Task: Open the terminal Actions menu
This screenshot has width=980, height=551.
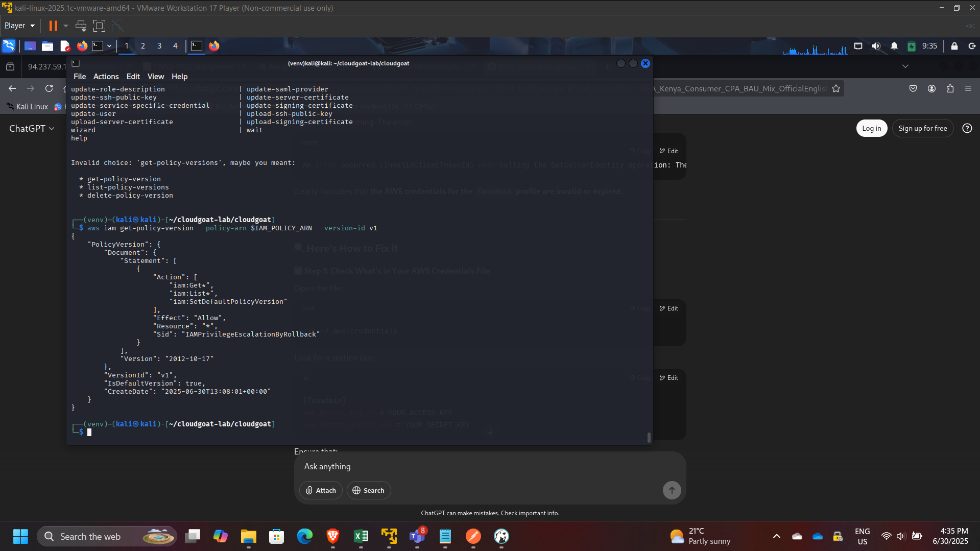Action: click(106, 77)
